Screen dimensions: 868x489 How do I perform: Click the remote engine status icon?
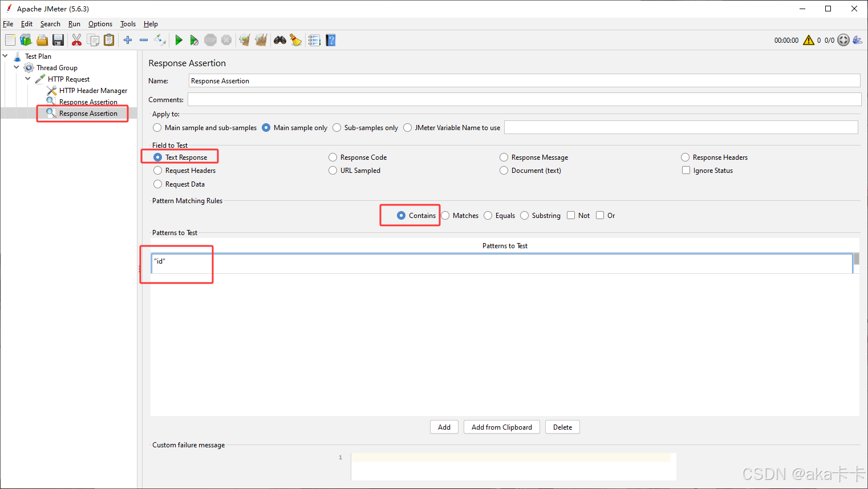pos(843,40)
